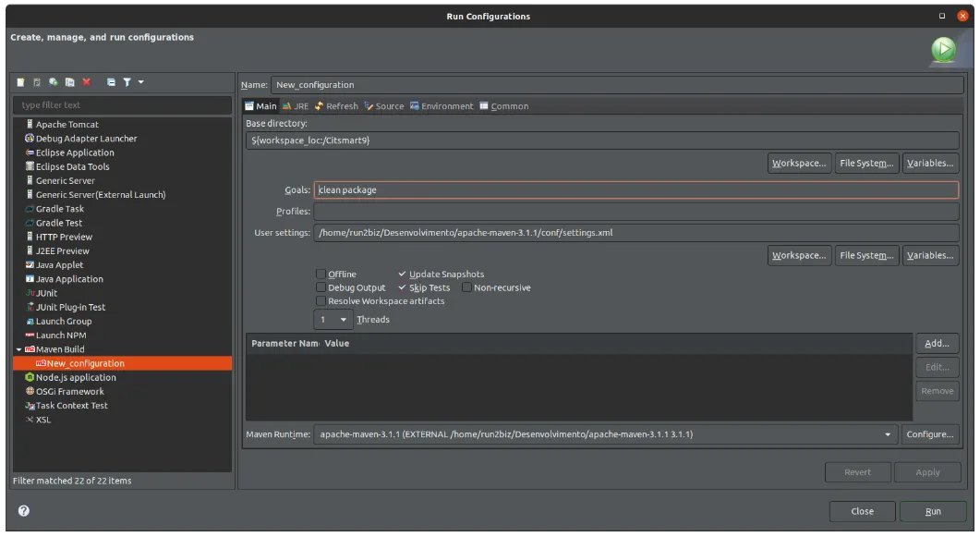Duplicate the selected launch configuration

click(x=70, y=82)
